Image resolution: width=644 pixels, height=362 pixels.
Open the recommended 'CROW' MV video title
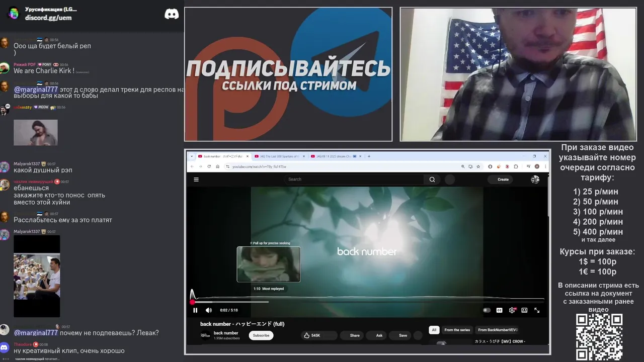pyautogui.click(x=500, y=341)
